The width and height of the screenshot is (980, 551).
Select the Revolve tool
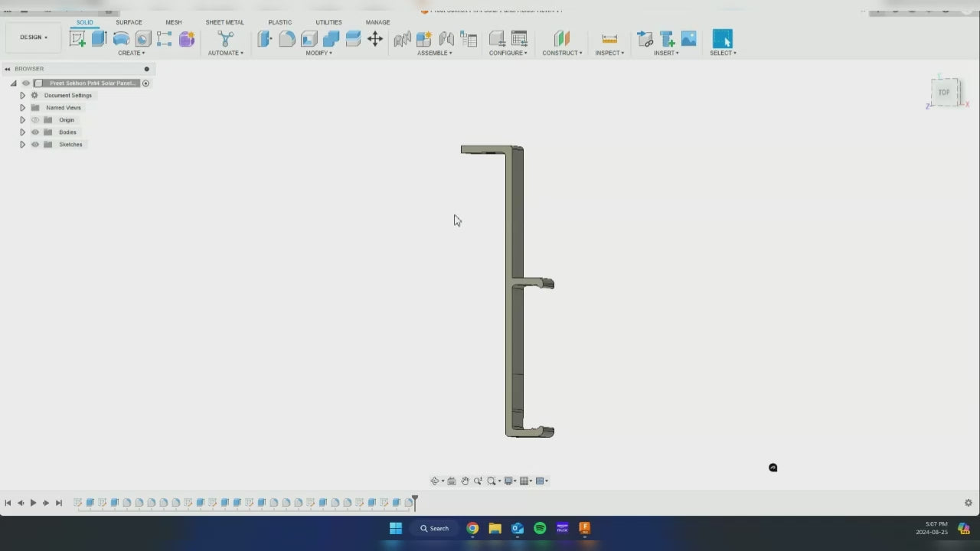[121, 38]
